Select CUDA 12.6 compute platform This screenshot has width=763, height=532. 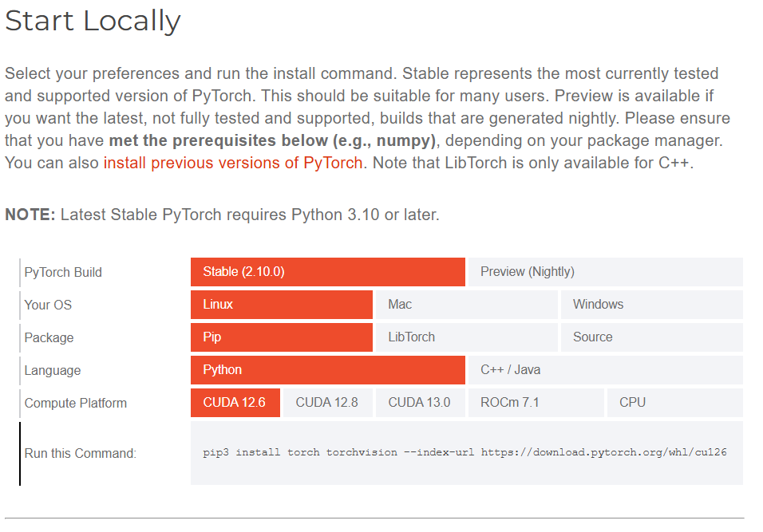click(x=235, y=403)
